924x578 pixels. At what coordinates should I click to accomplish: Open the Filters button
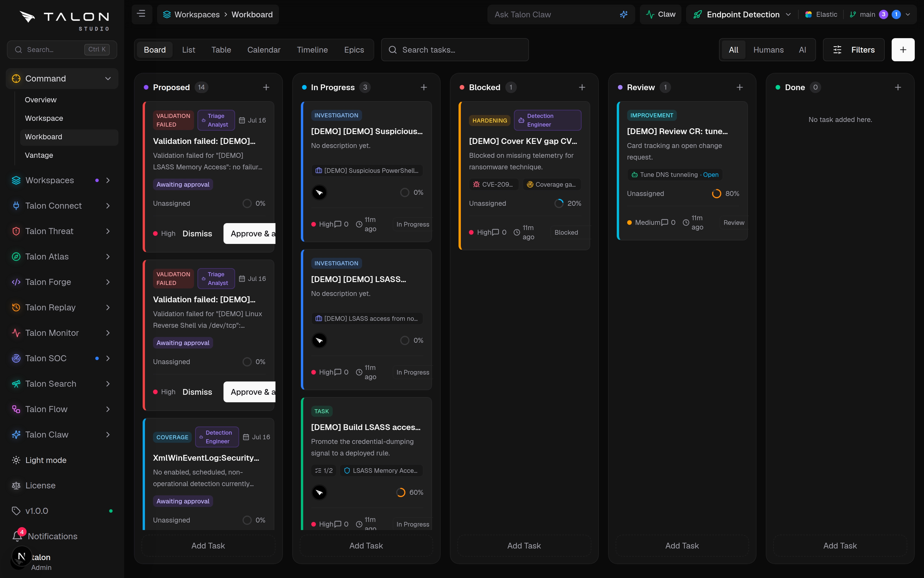tap(854, 50)
